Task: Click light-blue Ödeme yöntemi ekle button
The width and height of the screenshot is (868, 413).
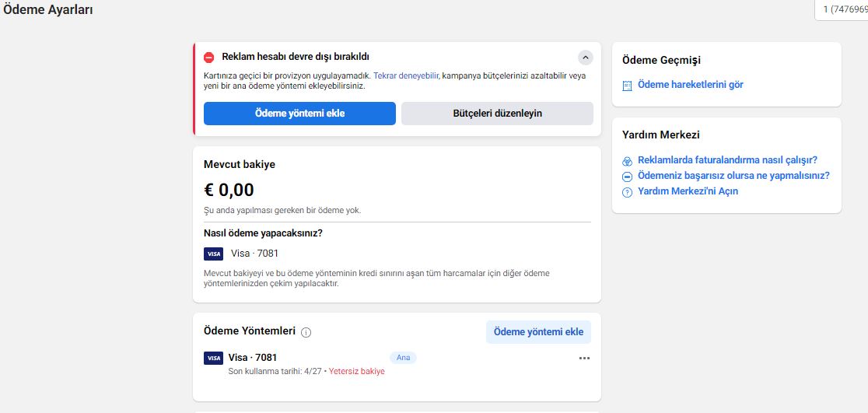Action: pyautogui.click(x=539, y=332)
